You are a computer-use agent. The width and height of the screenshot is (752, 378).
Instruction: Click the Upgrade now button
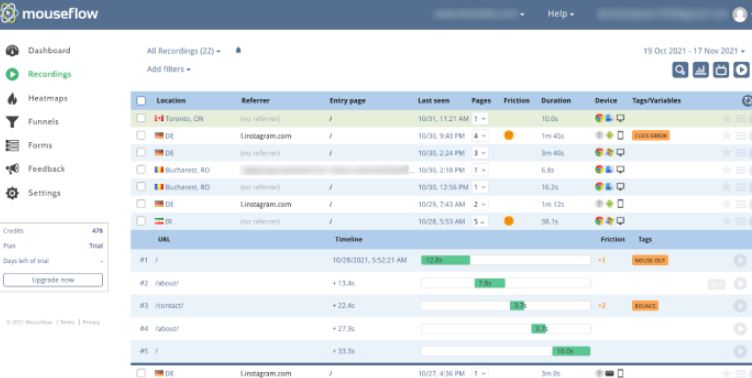(x=53, y=280)
